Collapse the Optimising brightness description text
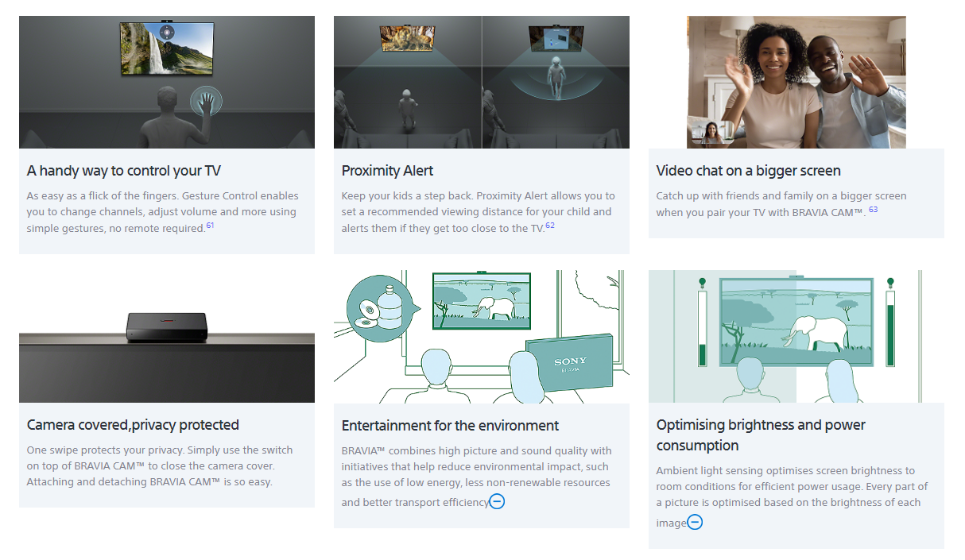The width and height of the screenshot is (965, 560). [695, 523]
